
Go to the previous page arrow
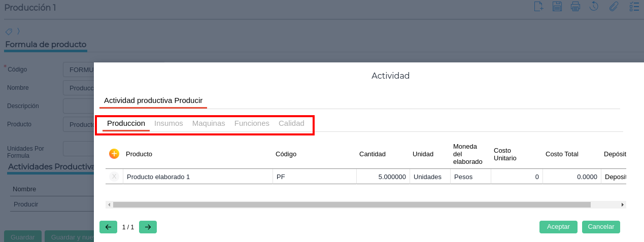click(x=108, y=227)
